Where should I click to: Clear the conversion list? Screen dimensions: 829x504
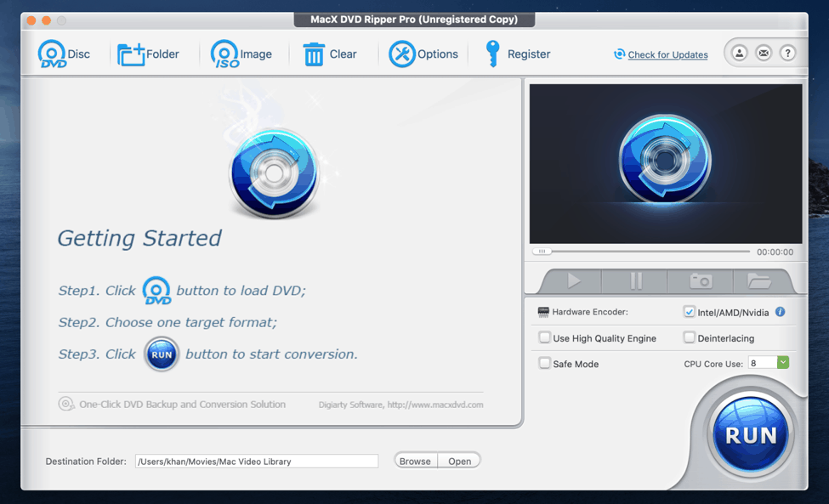[330, 54]
